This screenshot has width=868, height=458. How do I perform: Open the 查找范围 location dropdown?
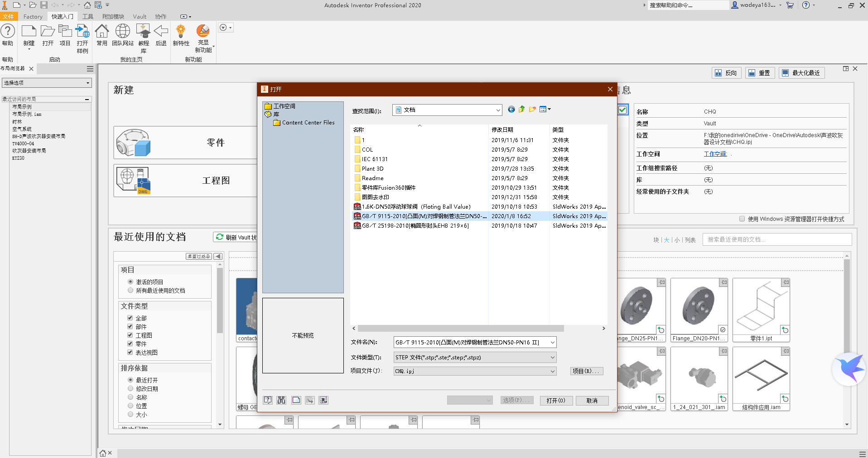point(498,110)
